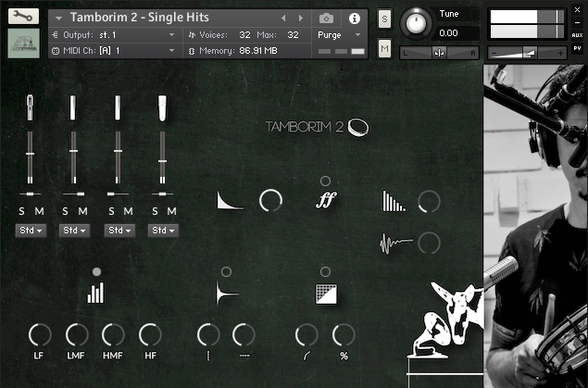Mute the second mic channel
The image size is (588, 388).
[82, 211]
